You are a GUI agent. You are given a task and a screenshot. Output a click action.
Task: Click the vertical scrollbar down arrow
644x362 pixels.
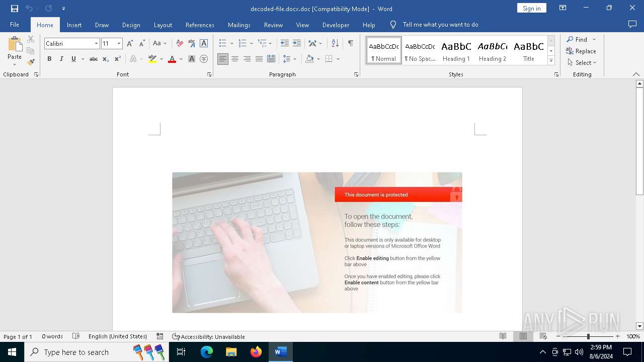[x=639, y=326]
